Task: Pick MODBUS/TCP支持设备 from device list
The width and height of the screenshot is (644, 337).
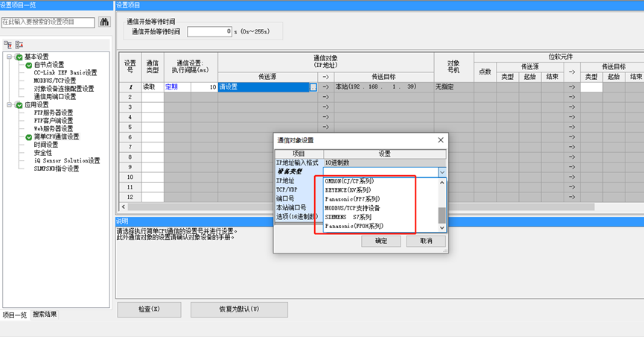Action: 357,208
